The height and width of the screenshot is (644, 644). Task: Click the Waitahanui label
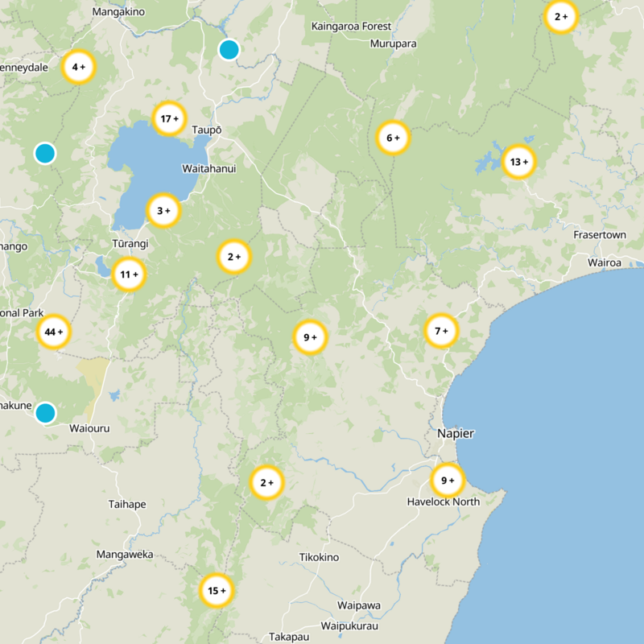tap(209, 168)
